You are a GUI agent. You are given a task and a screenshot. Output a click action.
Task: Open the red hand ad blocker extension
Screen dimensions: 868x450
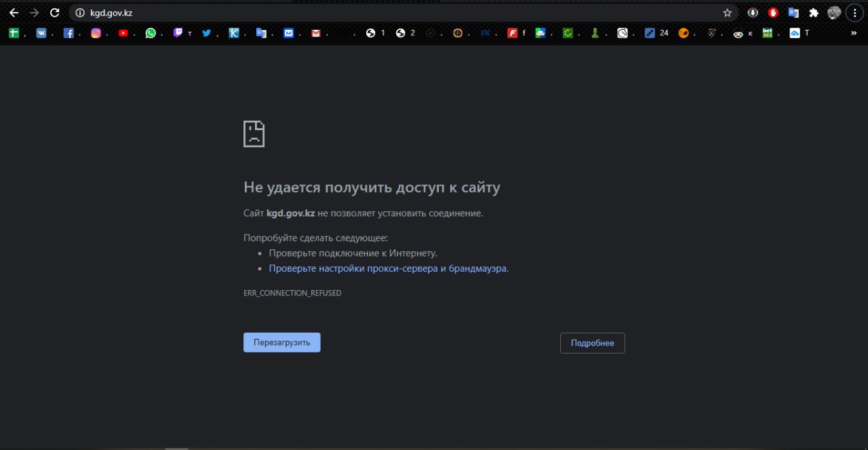(773, 12)
